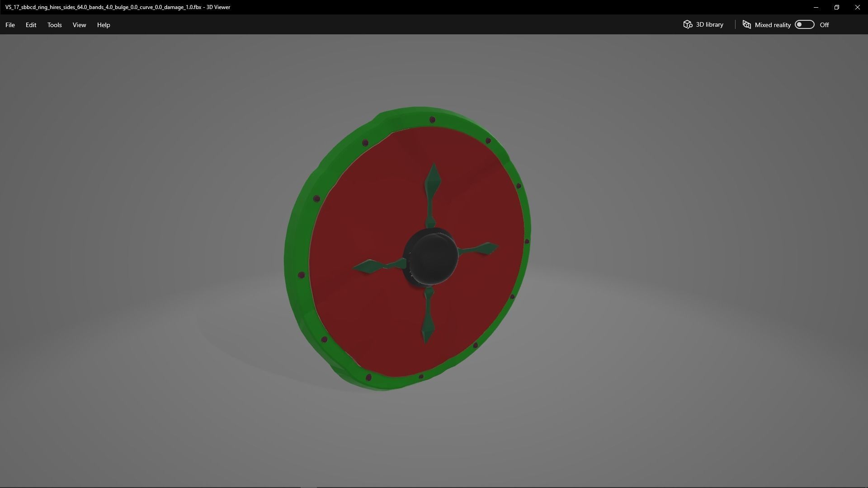Click the Mixed reality icon
Image resolution: width=868 pixels, height=488 pixels.
click(747, 24)
